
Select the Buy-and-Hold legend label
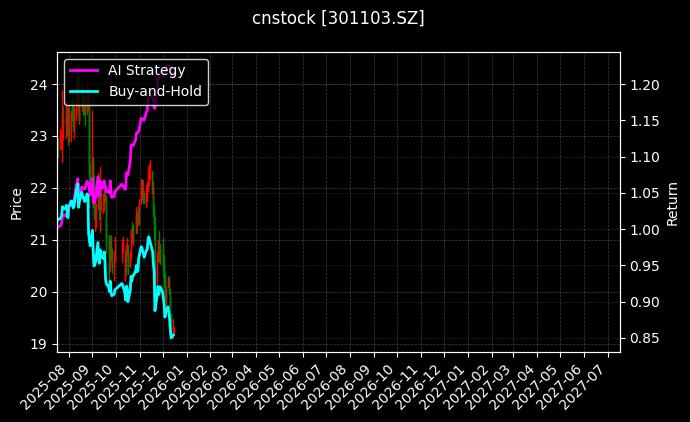pos(155,91)
